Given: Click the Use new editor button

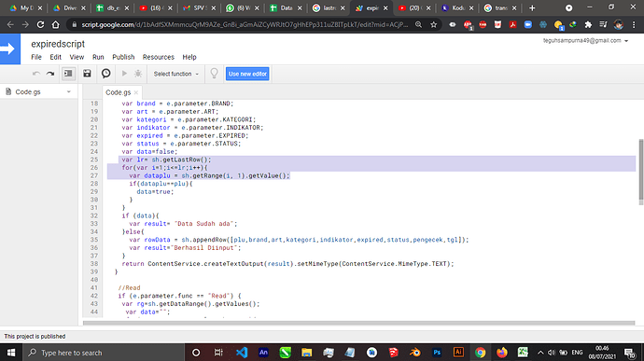Looking at the screenshot, I should [247, 74].
